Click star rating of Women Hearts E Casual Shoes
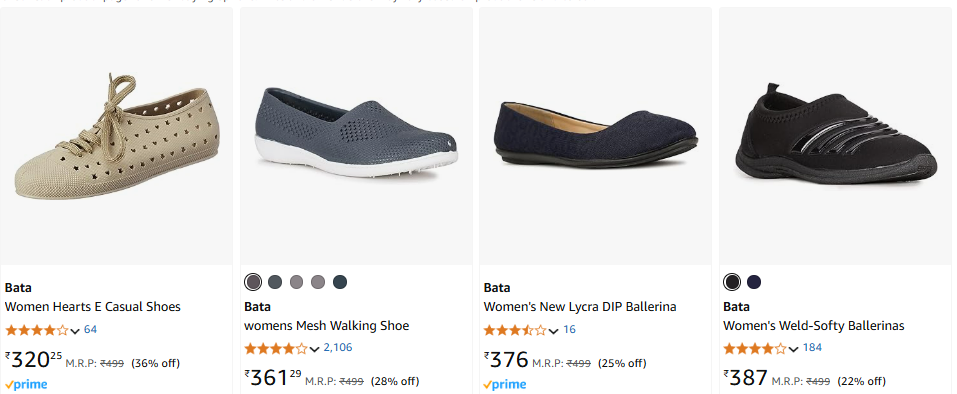The image size is (957, 394). click(37, 331)
